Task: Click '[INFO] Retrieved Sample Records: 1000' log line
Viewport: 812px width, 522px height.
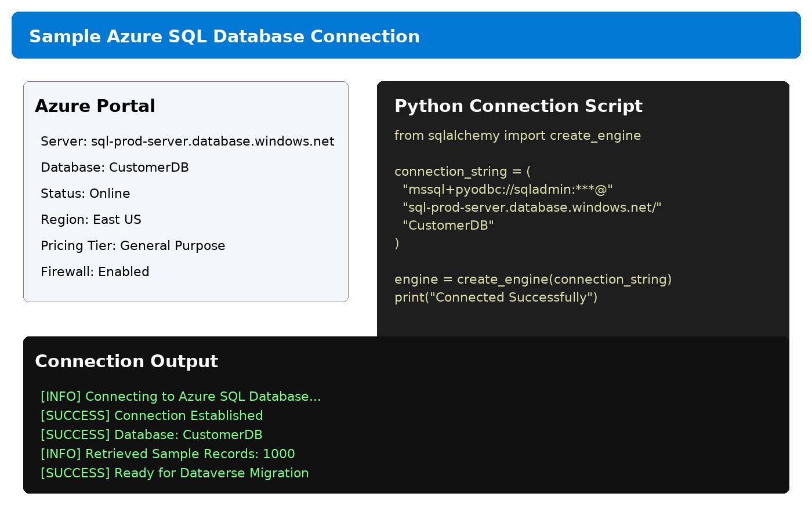Action: 168,454
